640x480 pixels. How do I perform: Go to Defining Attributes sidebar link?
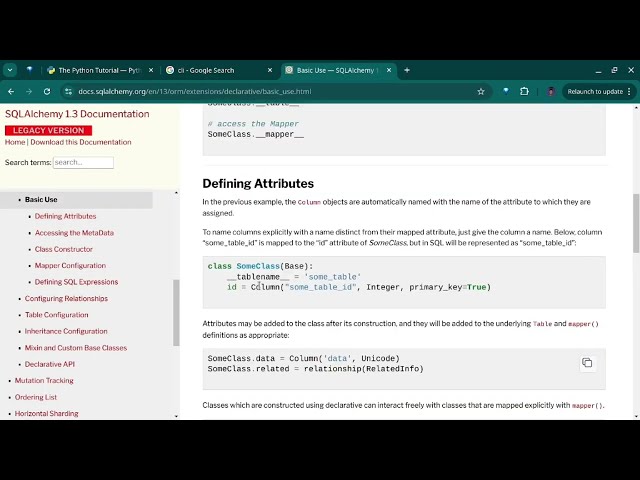[x=65, y=216]
